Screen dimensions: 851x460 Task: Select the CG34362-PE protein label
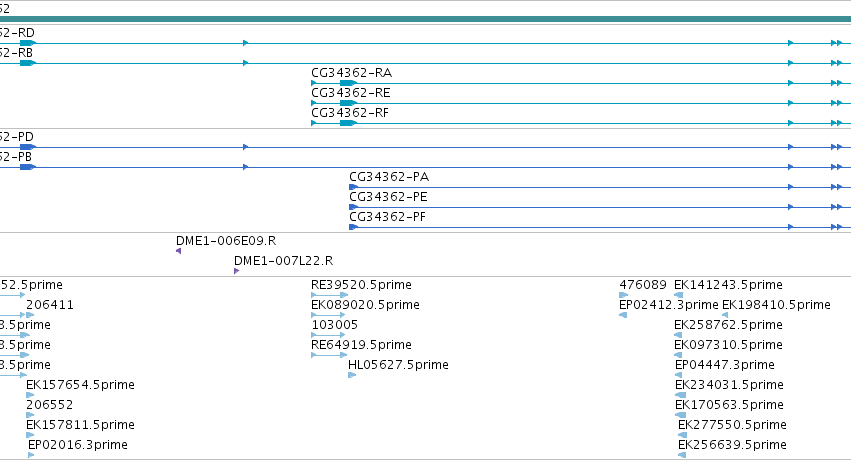[388, 197]
